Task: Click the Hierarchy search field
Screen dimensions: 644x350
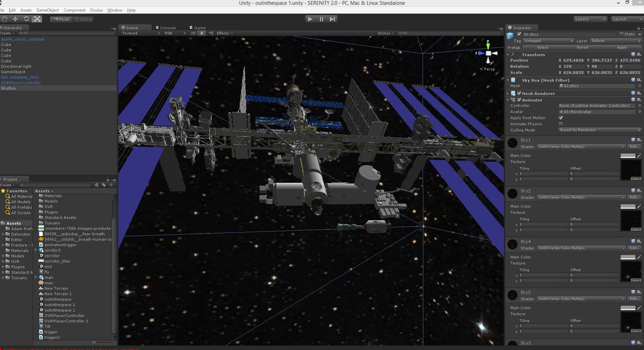Action: click(x=66, y=33)
